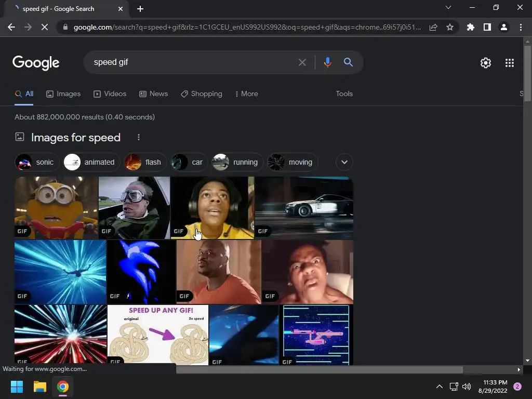Open the pixel pink starship GIF
The image size is (532, 399).
316,335
